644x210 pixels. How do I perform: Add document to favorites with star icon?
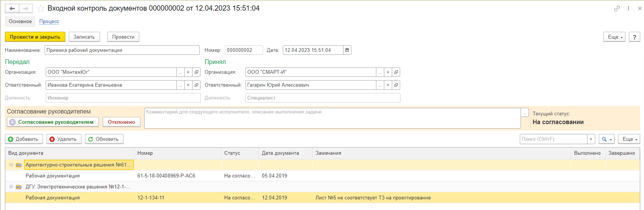click(x=41, y=8)
